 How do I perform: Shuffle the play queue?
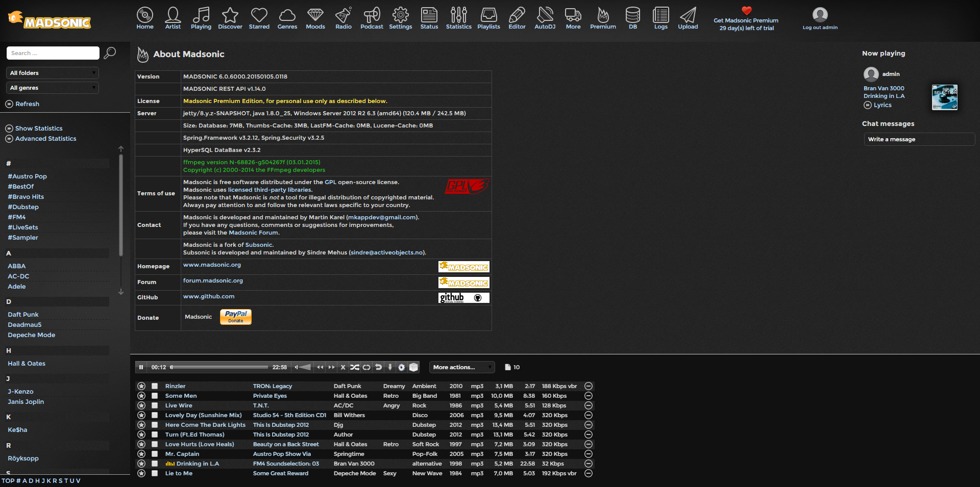(x=355, y=367)
